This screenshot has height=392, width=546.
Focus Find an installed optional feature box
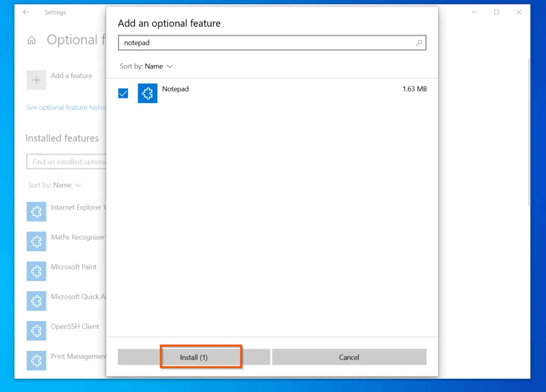66,162
